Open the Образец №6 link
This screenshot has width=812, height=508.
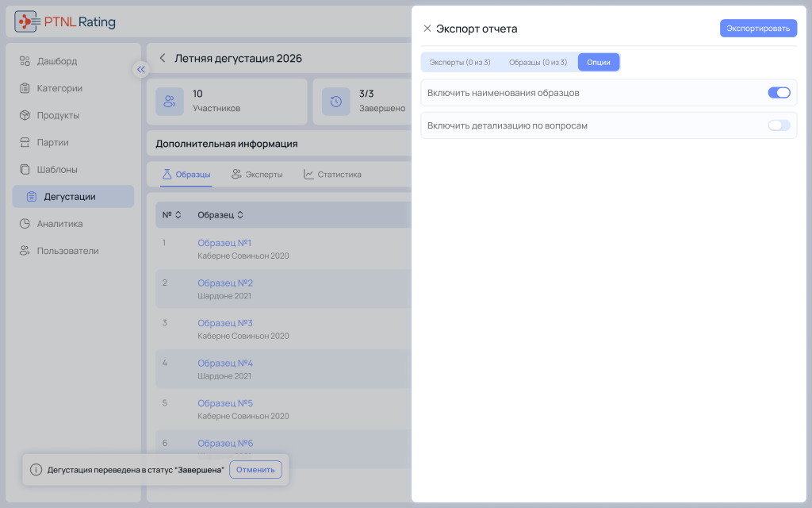coord(225,443)
